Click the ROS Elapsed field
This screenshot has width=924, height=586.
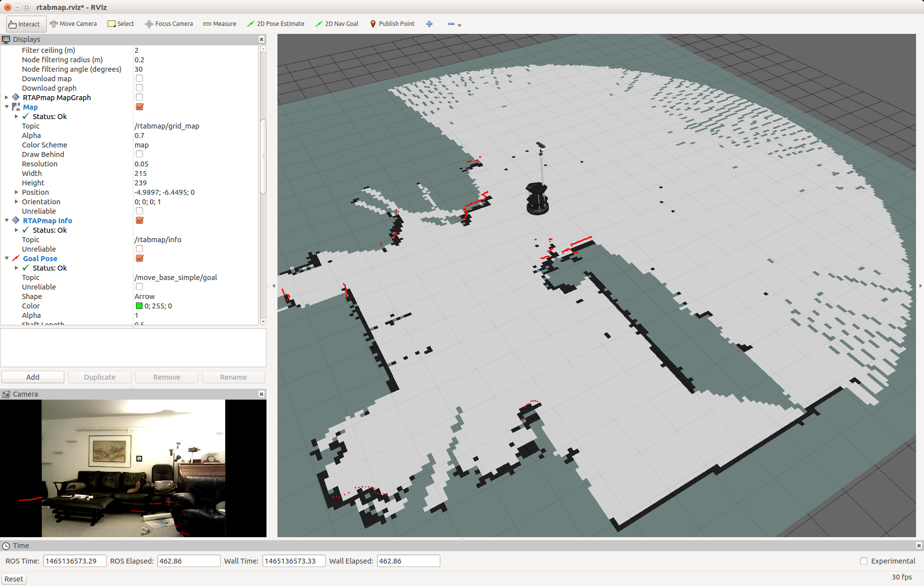[189, 561]
